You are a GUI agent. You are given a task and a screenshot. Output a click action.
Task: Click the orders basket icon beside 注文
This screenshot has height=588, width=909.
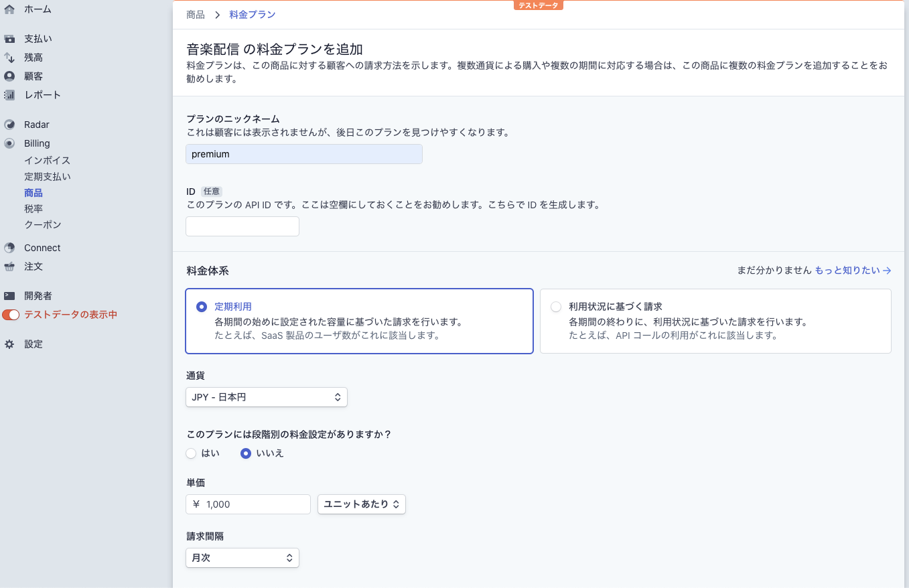click(9, 267)
